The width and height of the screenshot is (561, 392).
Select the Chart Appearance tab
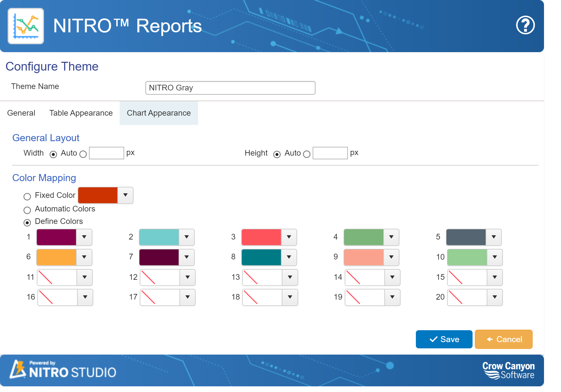tap(159, 113)
